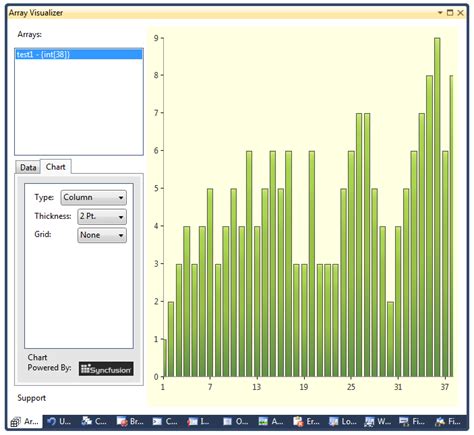Click the x-axis label 19
This screenshot has width=474, height=435.
(x=304, y=387)
